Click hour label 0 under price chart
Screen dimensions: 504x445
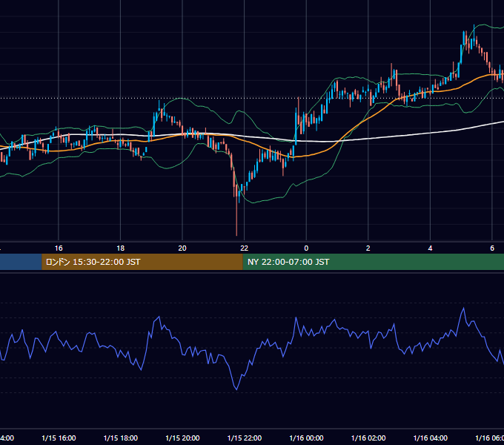pos(306,248)
